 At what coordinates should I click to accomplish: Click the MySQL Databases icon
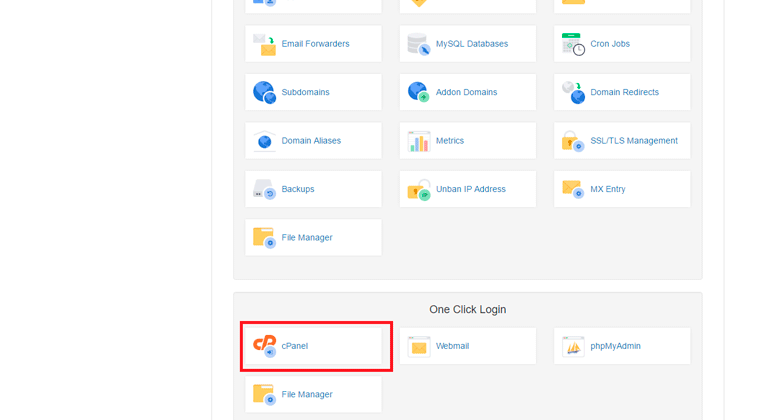pyautogui.click(x=419, y=44)
